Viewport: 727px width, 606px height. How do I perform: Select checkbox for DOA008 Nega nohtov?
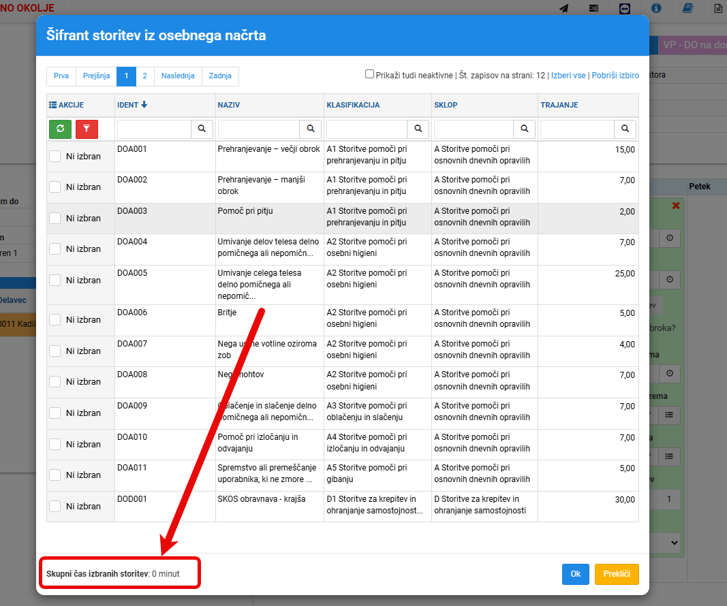click(x=55, y=382)
